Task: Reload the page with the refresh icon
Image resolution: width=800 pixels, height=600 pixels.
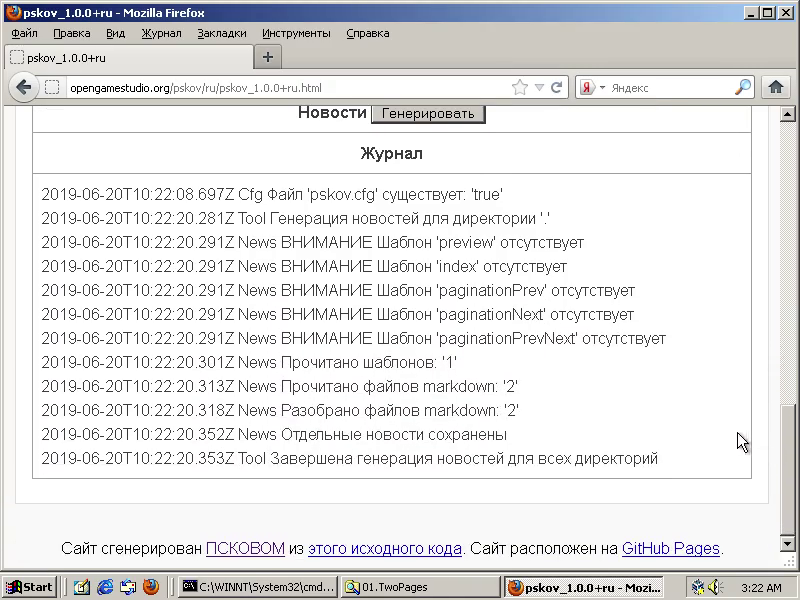Action: pos(557,88)
